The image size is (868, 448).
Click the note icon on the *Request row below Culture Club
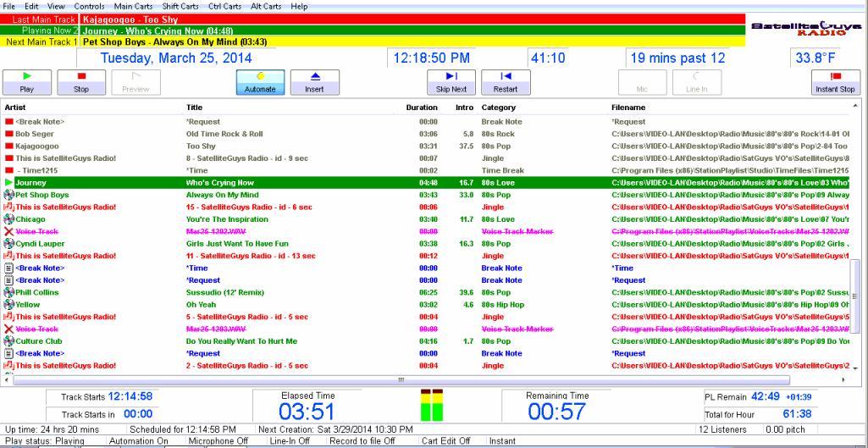8,353
